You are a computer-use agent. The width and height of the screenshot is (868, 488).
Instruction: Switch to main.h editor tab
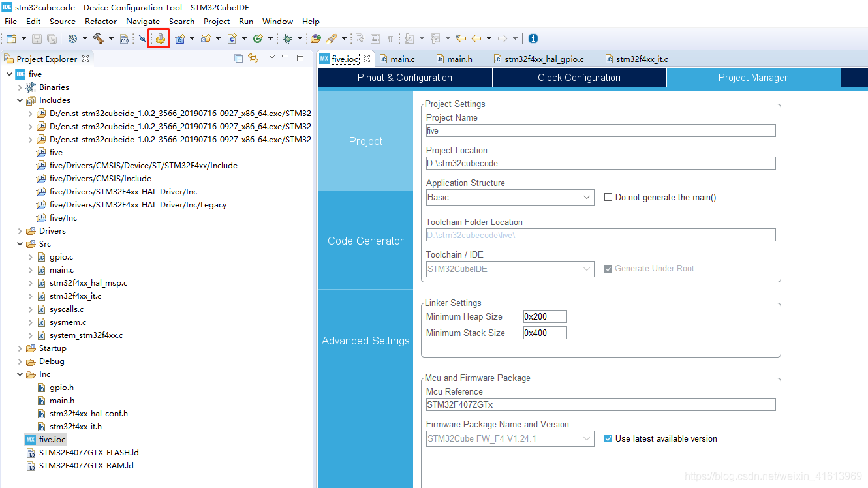(x=454, y=59)
